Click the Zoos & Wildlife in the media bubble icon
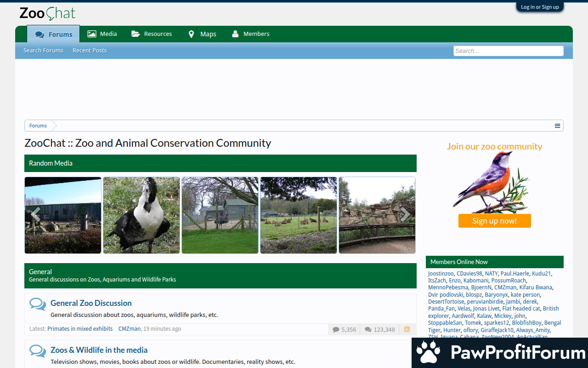This screenshot has width=588, height=368. click(38, 351)
